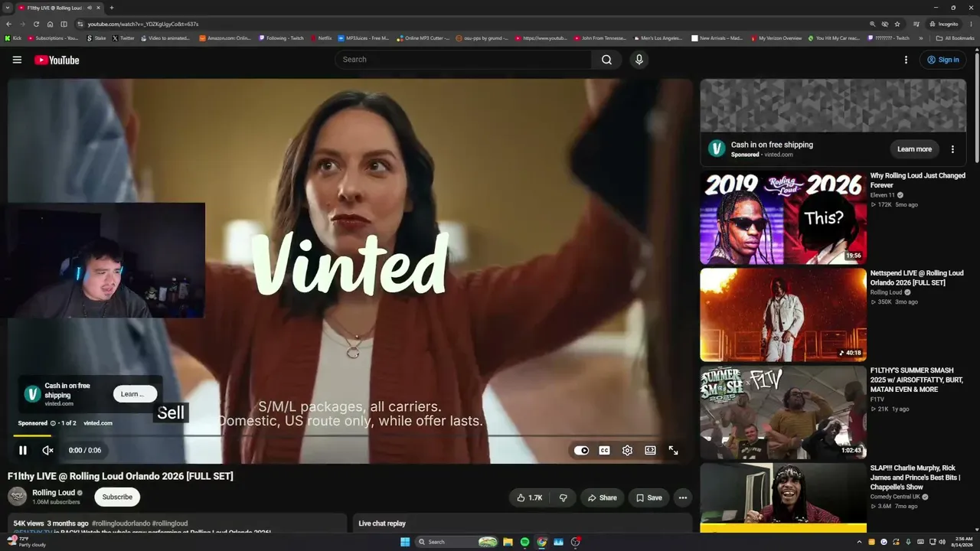980x551 pixels.
Task: Open player settings gear
Action: (627, 451)
